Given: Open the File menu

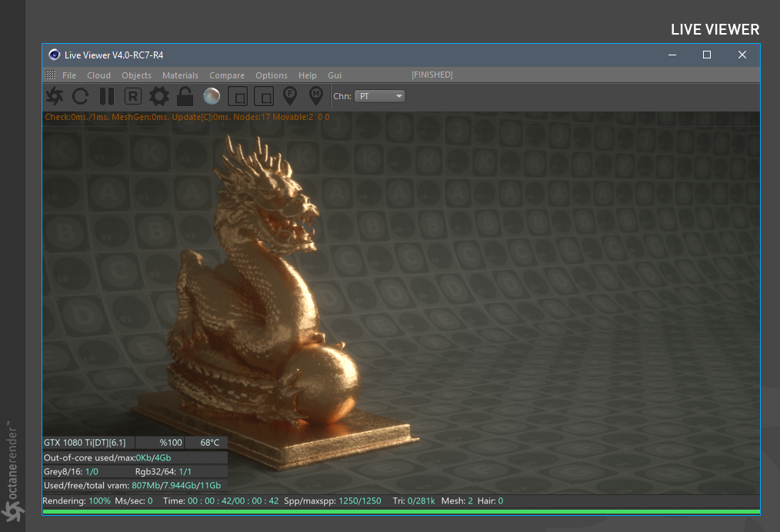Looking at the screenshot, I should tap(69, 75).
